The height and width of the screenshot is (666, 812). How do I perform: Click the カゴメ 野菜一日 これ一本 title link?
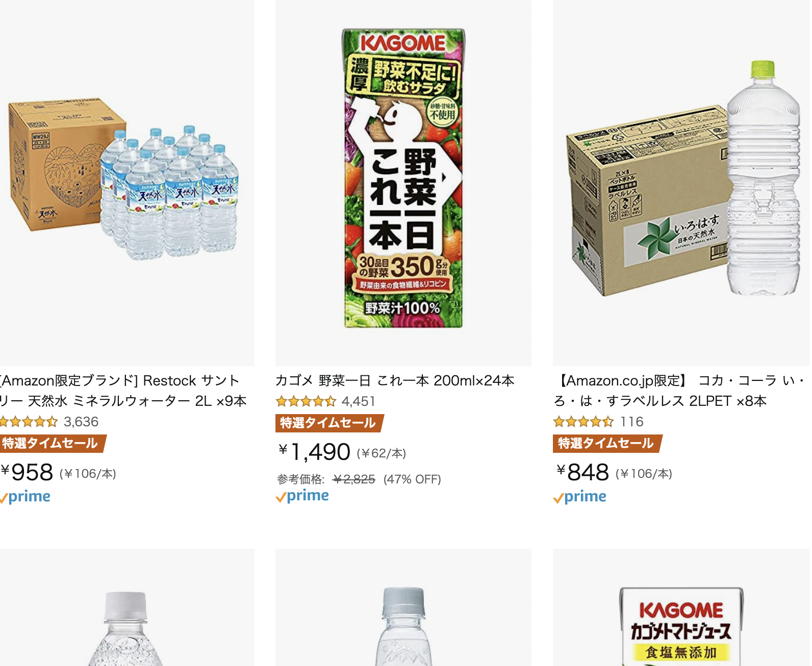[395, 380]
